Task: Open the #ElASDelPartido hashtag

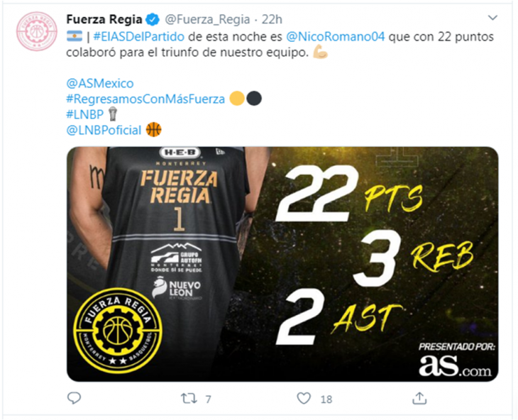Action: (x=139, y=36)
